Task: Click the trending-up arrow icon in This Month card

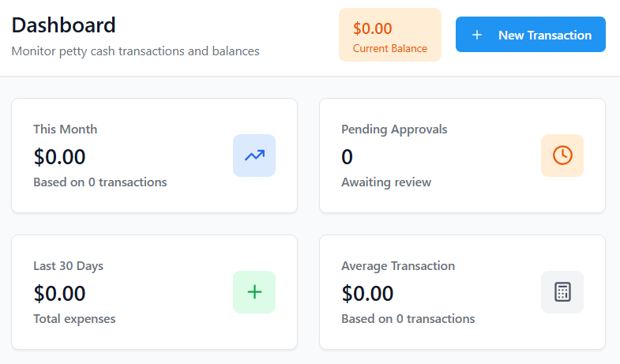Action: coord(254,156)
